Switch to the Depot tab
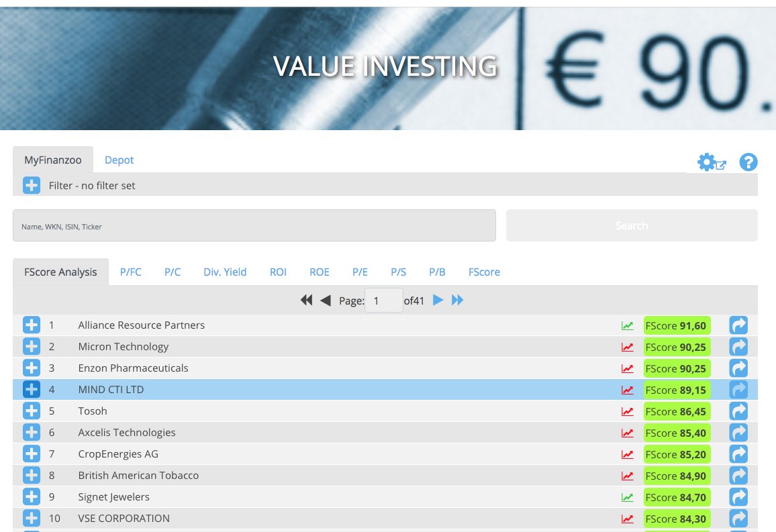 coord(119,160)
